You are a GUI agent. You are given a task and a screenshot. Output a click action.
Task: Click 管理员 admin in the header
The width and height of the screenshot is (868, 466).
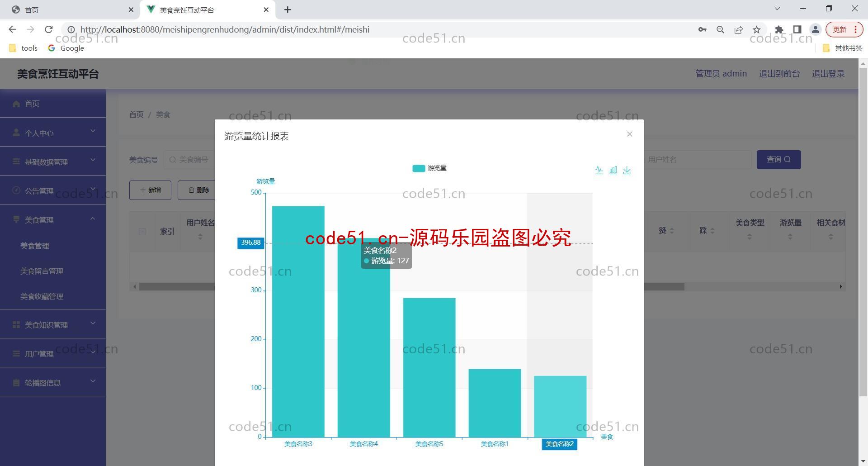(721, 74)
